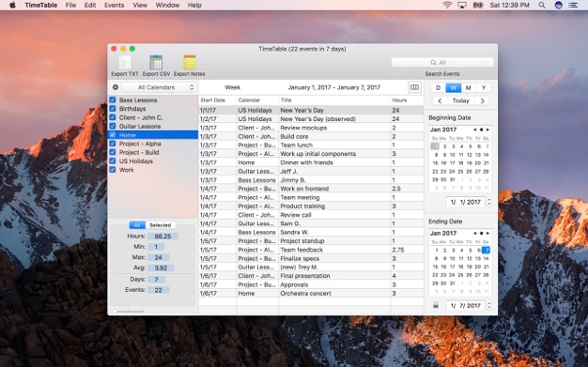This screenshot has width=588, height=367.
Task: Click the Export Notes toolbar icon
Action: click(190, 63)
